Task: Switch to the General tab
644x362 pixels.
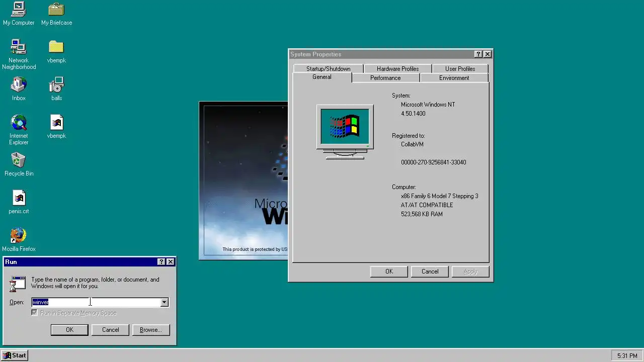Action: click(322, 77)
